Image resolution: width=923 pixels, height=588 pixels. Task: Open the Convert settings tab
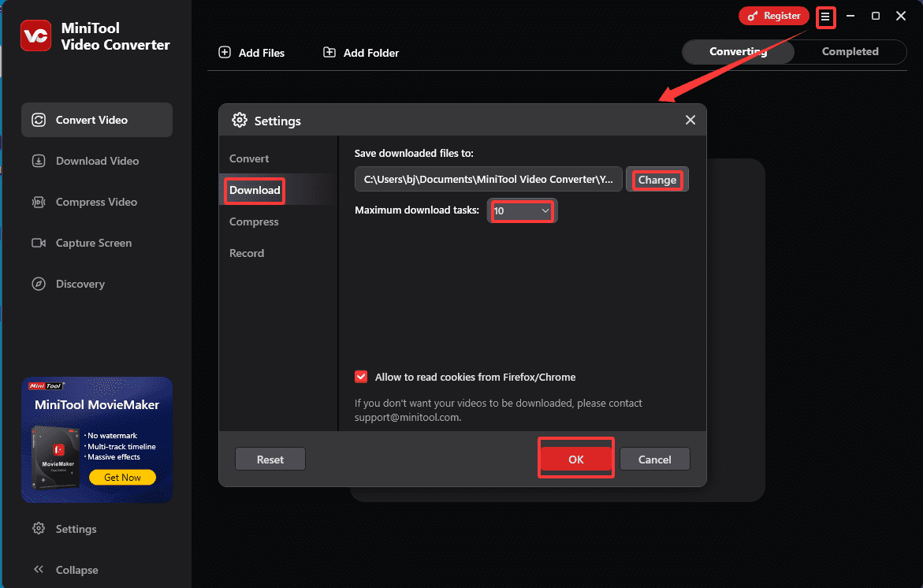[249, 158]
